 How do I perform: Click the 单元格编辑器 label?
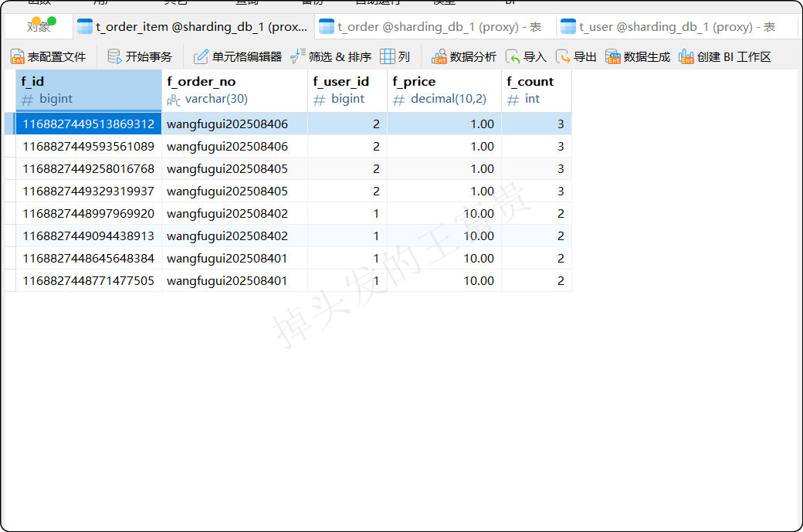pos(247,57)
